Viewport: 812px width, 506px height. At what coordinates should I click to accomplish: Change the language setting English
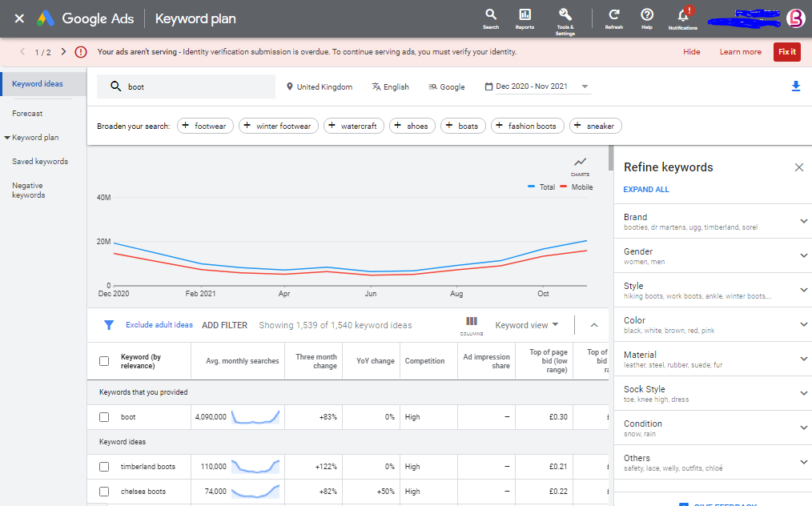pyautogui.click(x=391, y=86)
